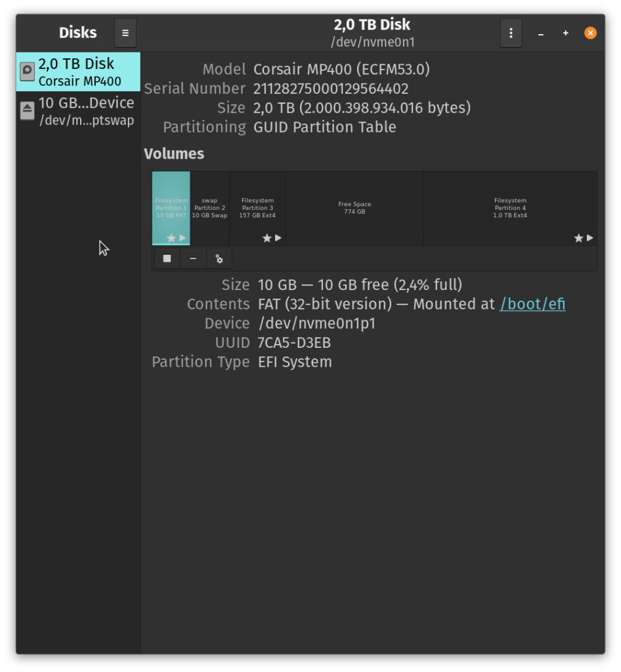Click the eject icon of 10 GB device
Screen dimensions: 621x672
(x=28, y=111)
